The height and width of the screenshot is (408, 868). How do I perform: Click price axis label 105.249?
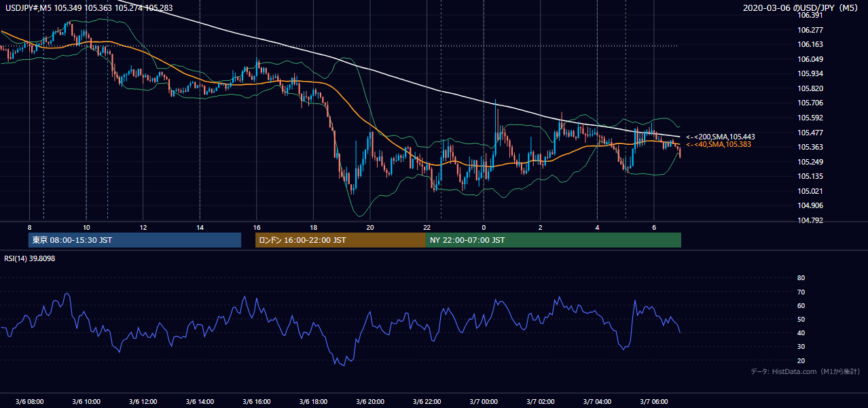(810, 162)
